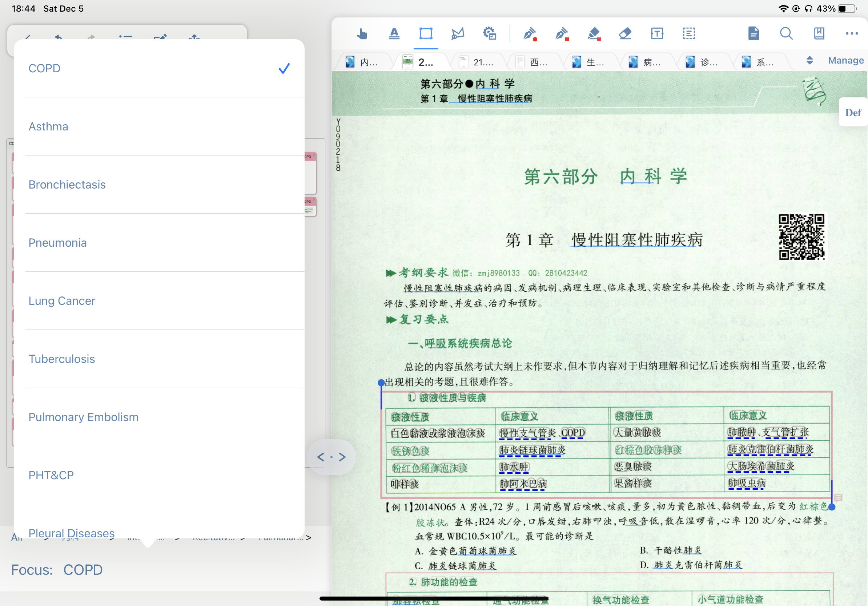Tap the note comment icon beside table

pos(838,498)
